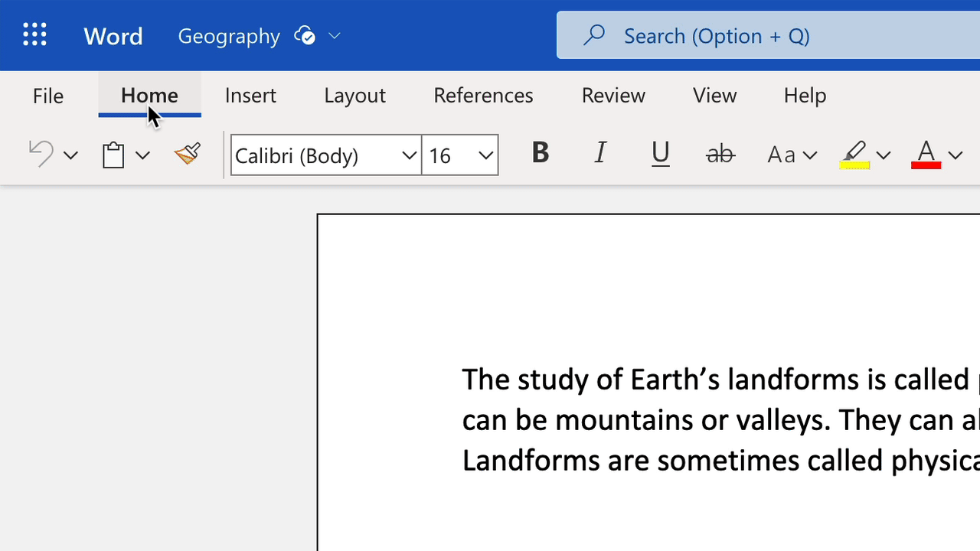Select the Paste icon
This screenshot has height=551, width=980.
pos(113,154)
